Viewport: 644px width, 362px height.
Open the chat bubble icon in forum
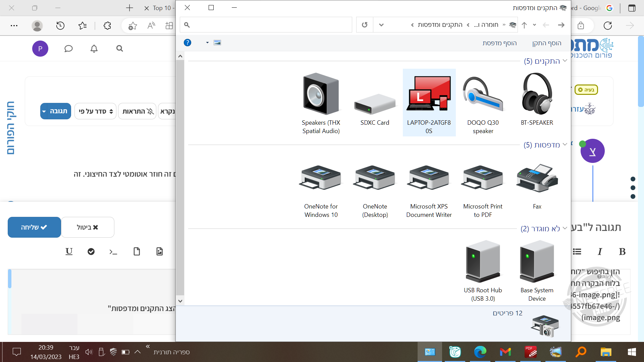tap(68, 49)
